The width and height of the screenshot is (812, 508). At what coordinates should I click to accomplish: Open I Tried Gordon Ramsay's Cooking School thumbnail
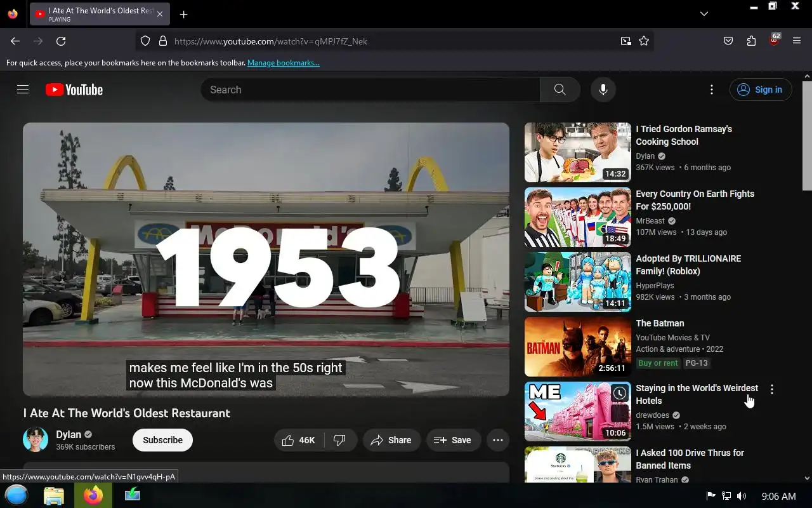tap(578, 152)
